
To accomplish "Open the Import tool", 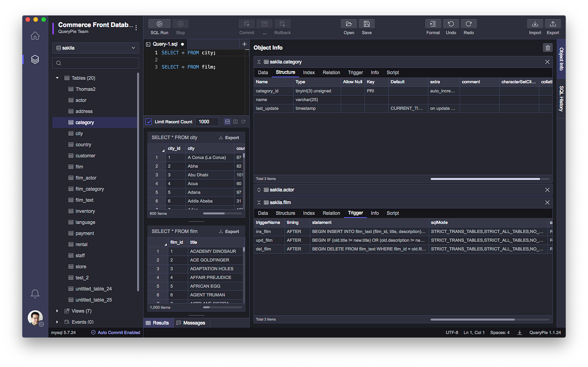I will [x=535, y=24].
